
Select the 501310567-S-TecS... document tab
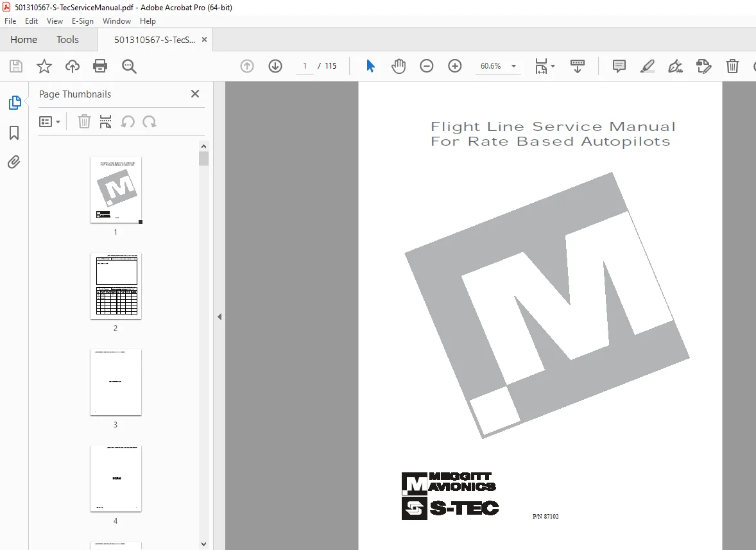[x=154, y=40]
